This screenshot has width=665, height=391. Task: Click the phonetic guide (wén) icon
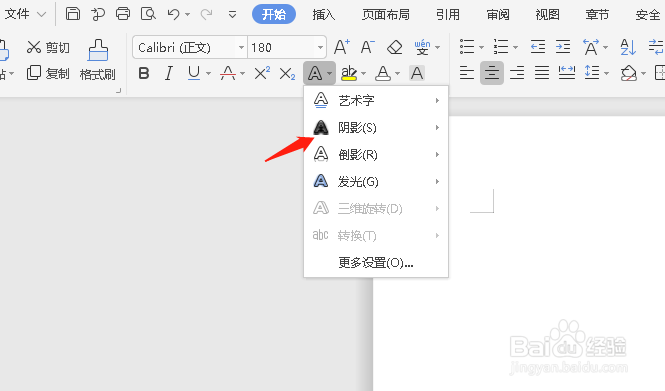(422, 47)
